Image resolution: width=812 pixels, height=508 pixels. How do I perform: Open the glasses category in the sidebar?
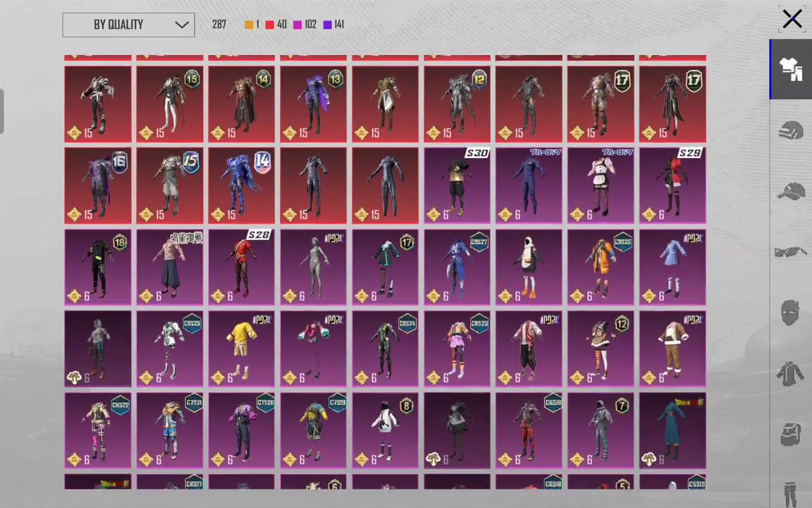point(791,252)
